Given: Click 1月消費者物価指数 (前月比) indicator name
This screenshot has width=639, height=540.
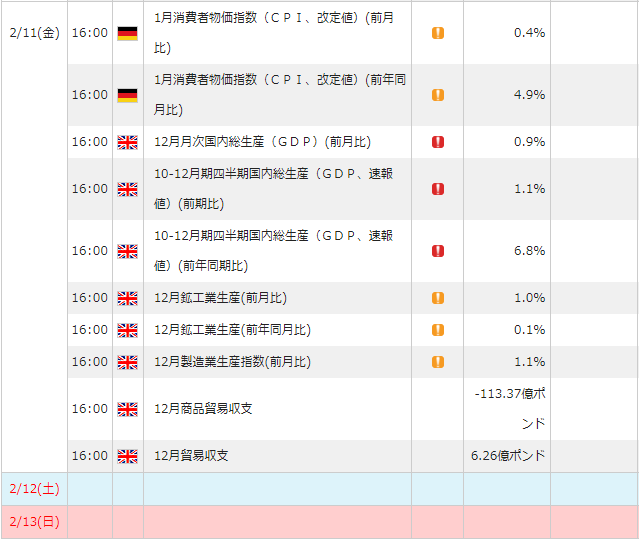Looking at the screenshot, I should (273, 33).
